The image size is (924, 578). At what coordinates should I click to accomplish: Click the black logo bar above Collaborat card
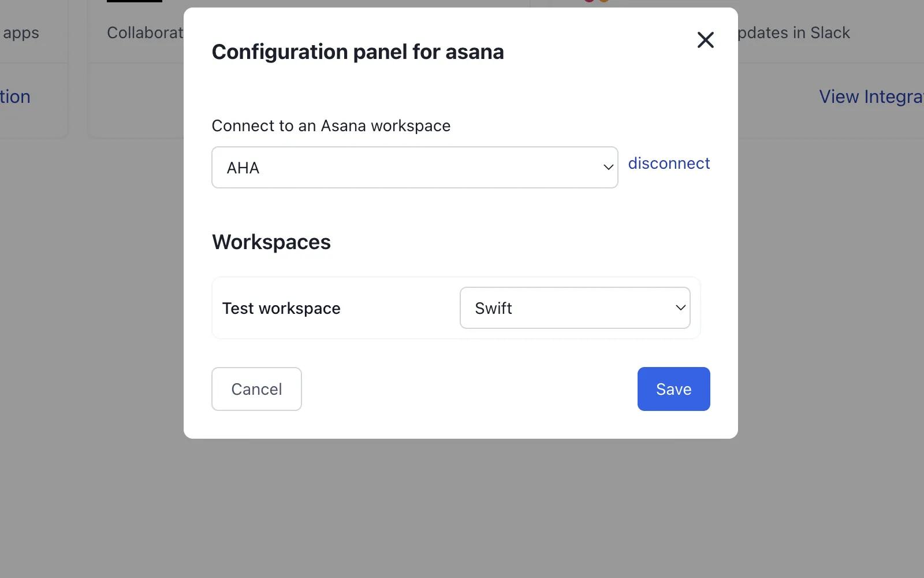135,1
